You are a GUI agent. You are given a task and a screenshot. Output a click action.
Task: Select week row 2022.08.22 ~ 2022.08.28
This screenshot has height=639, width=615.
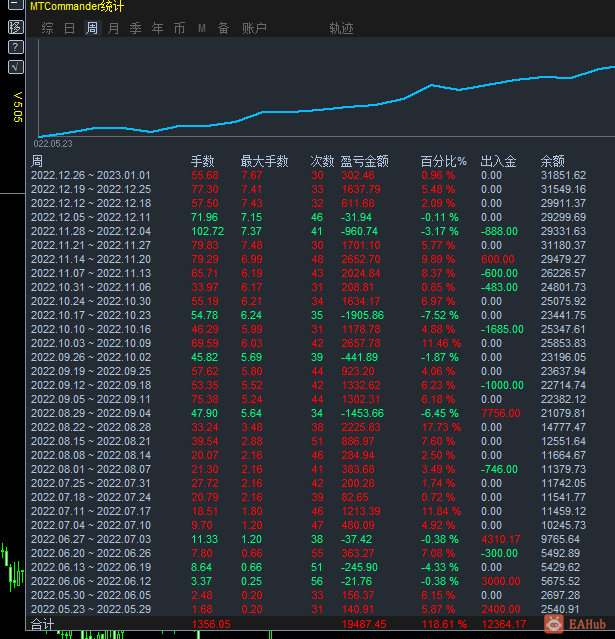pos(309,427)
